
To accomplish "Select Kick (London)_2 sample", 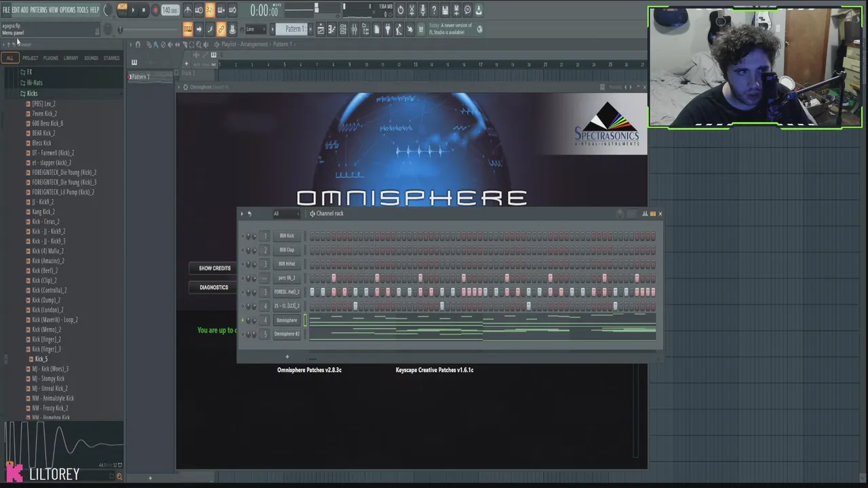I will pos(47,310).
